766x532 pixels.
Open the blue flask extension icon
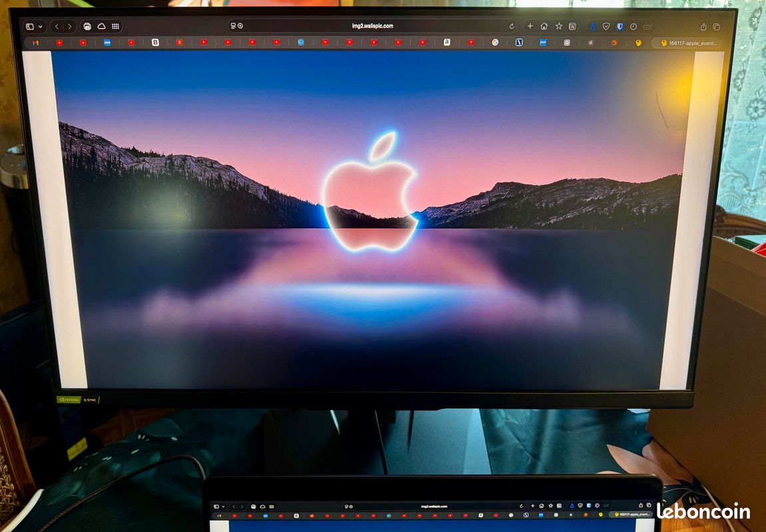[592, 27]
